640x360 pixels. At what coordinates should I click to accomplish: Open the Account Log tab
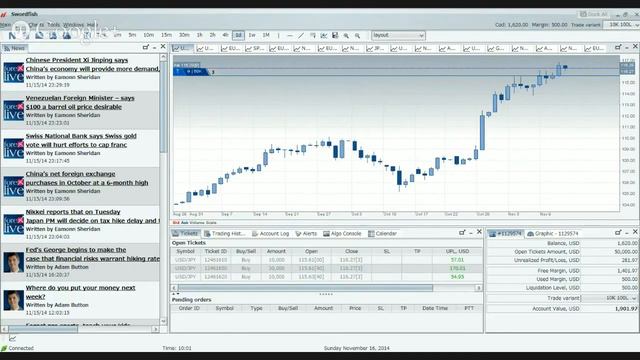click(x=270, y=233)
